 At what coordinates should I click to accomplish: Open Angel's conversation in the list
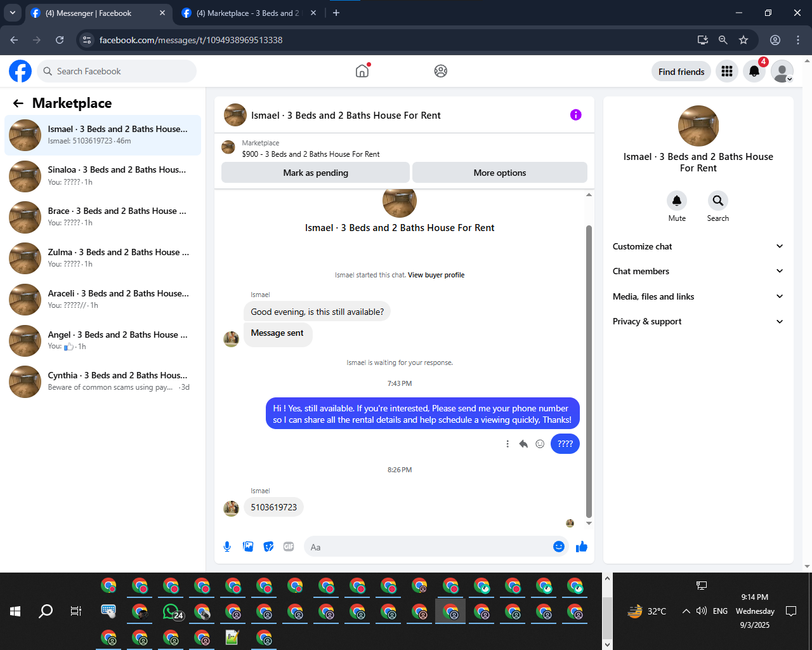click(x=103, y=341)
